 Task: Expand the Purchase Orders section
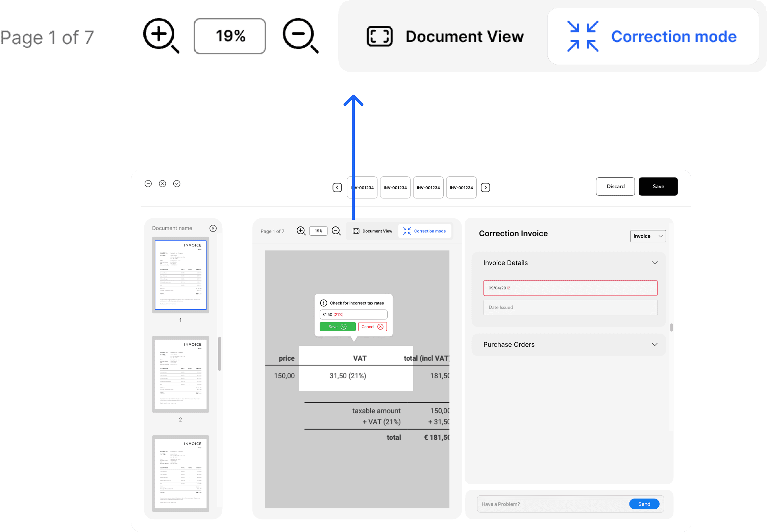point(654,344)
